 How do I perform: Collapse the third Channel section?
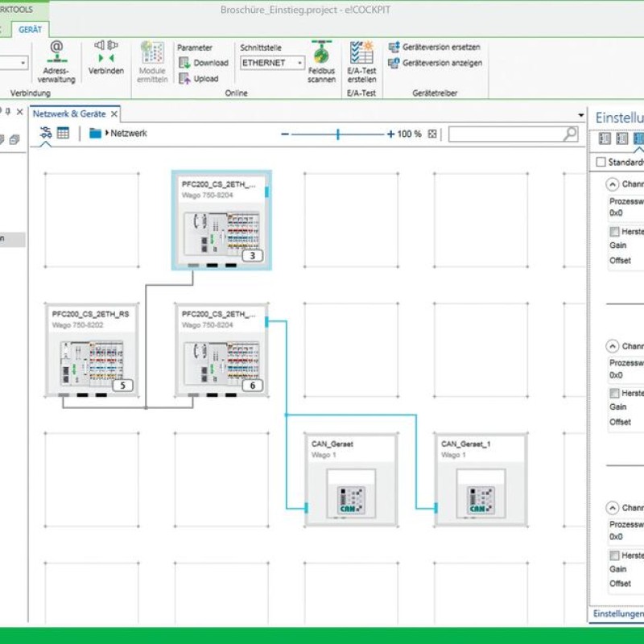(612, 508)
